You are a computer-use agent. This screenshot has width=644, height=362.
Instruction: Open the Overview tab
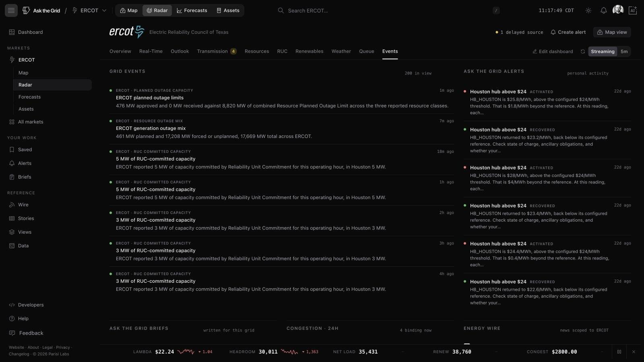tap(120, 51)
